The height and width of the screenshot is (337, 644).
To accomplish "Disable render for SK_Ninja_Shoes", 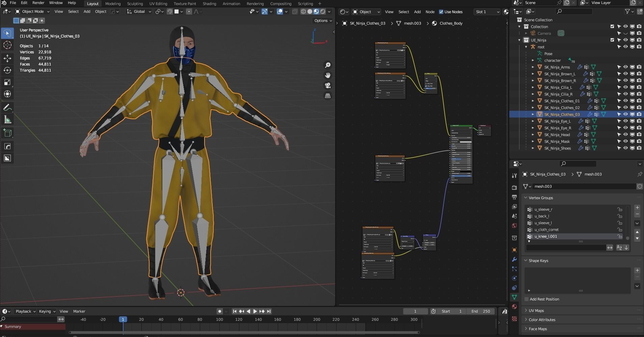I will coord(639,148).
